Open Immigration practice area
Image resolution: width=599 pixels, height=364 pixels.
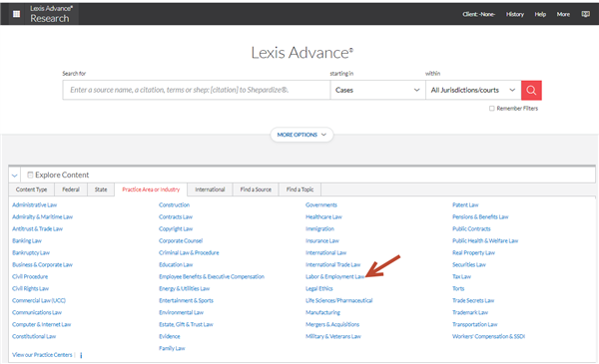pos(319,229)
